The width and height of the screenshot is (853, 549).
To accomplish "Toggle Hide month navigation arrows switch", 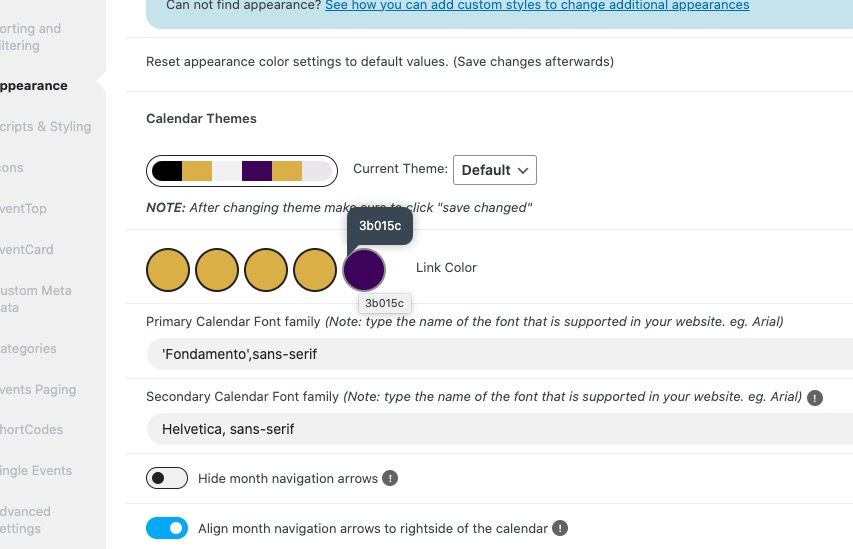I will click(x=167, y=478).
